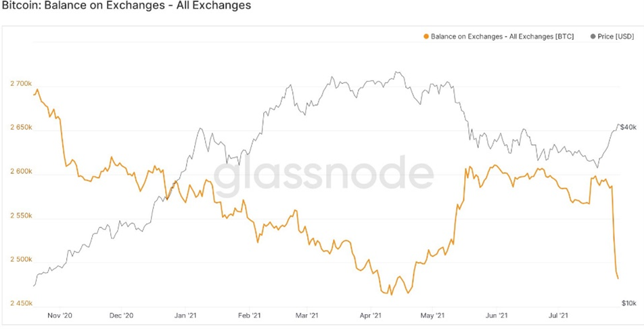This screenshot has width=644, height=329.
Task: Click the 2 700k y-axis label
Action: pyautogui.click(x=22, y=84)
